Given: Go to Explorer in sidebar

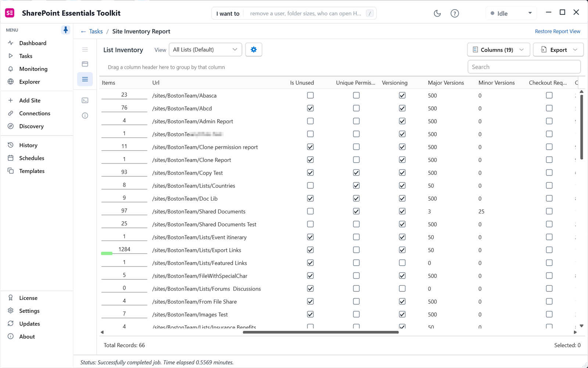Looking at the screenshot, I should click(29, 82).
